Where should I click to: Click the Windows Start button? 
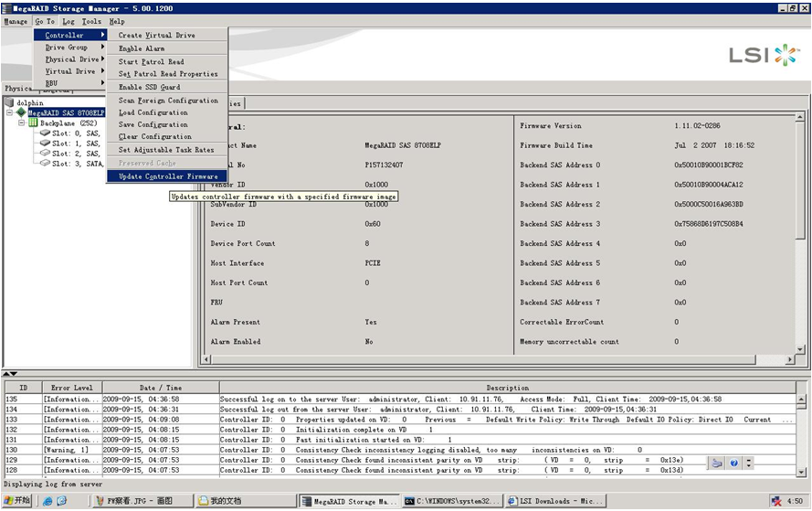coord(17,501)
